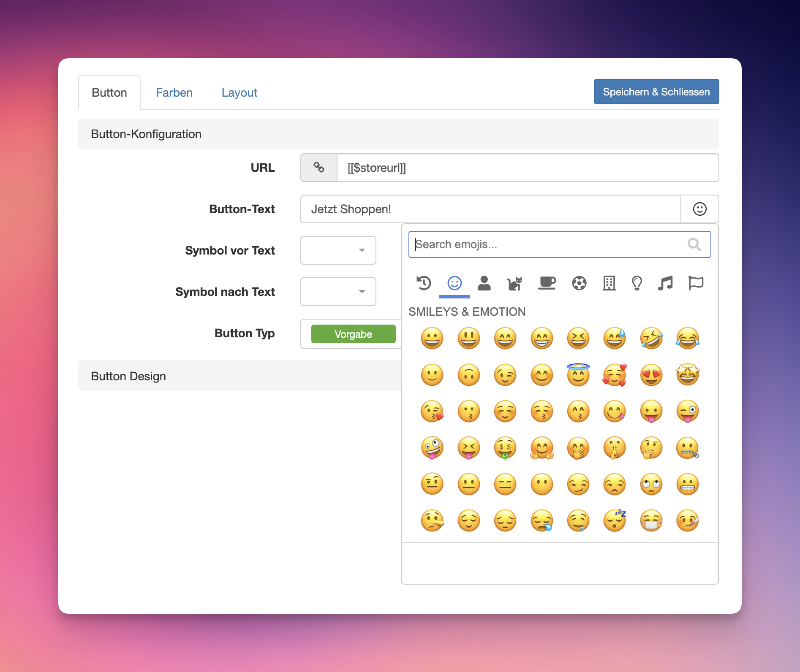Open the Layout tab

[239, 92]
